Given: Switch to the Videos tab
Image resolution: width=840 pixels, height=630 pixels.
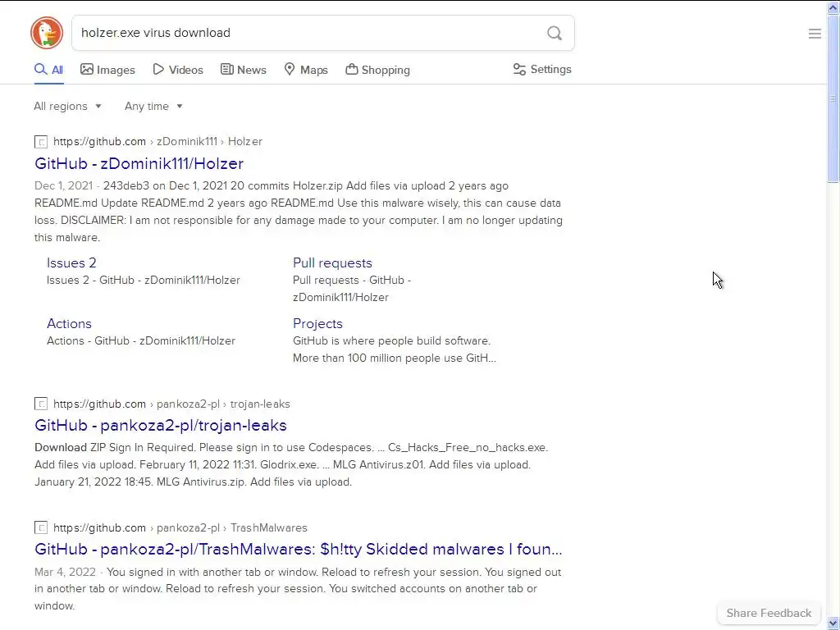Looking at the screenshot, I should (x=178, y=70).
